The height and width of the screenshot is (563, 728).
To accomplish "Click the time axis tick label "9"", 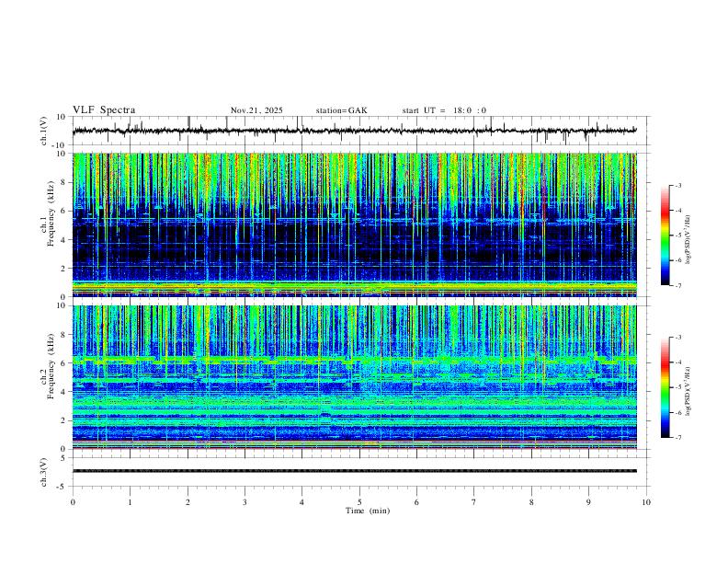I will point(588,502).
